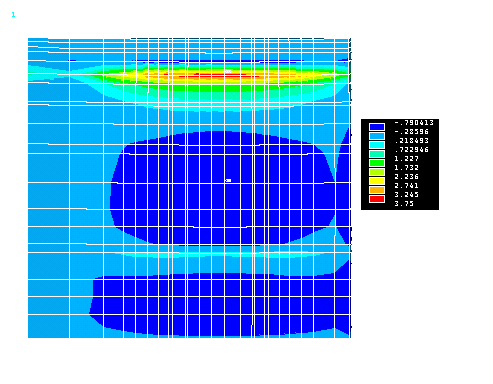Click the MN marker in blue region
The image size is (493, 384).
[228, 180]
